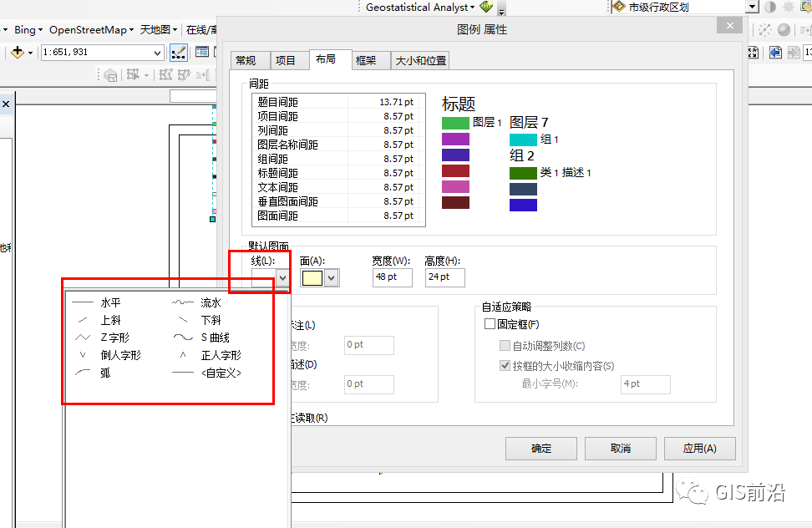Click the yellow add-data plus icon

pyautogui.click(x=17, y=52)
